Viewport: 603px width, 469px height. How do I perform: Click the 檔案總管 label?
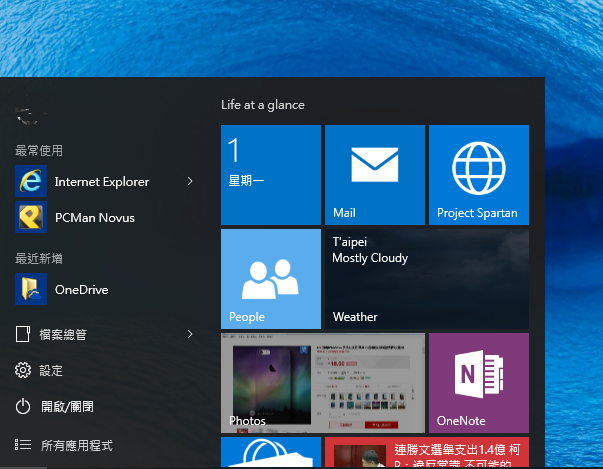[x=63, y=334]
